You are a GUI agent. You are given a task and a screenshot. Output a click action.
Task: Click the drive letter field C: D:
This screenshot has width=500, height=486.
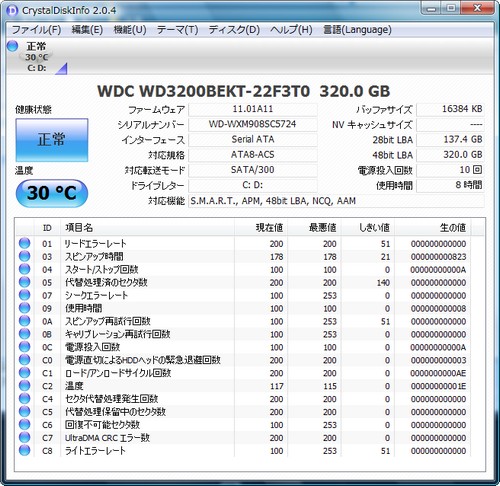[253, 185]
